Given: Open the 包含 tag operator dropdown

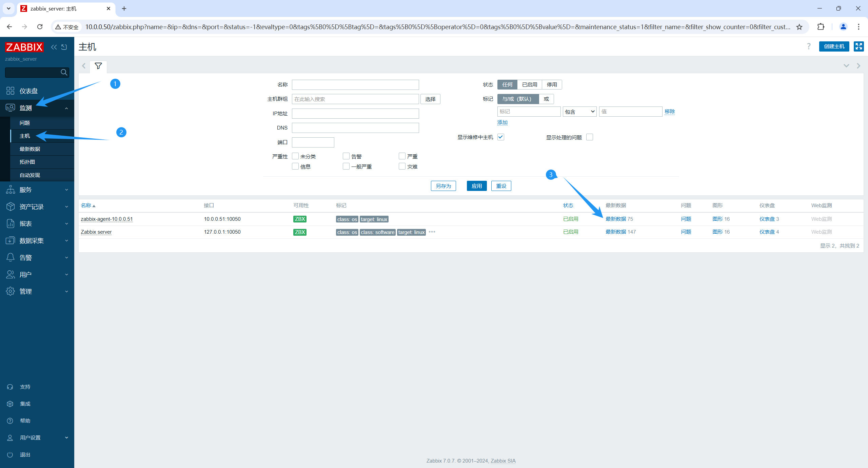Looking at the screenshot, I should click(579, 112).
